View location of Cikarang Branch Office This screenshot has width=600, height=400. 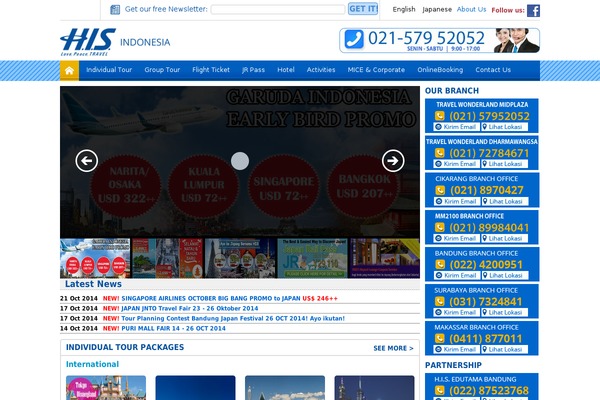(x=505, y=201)
